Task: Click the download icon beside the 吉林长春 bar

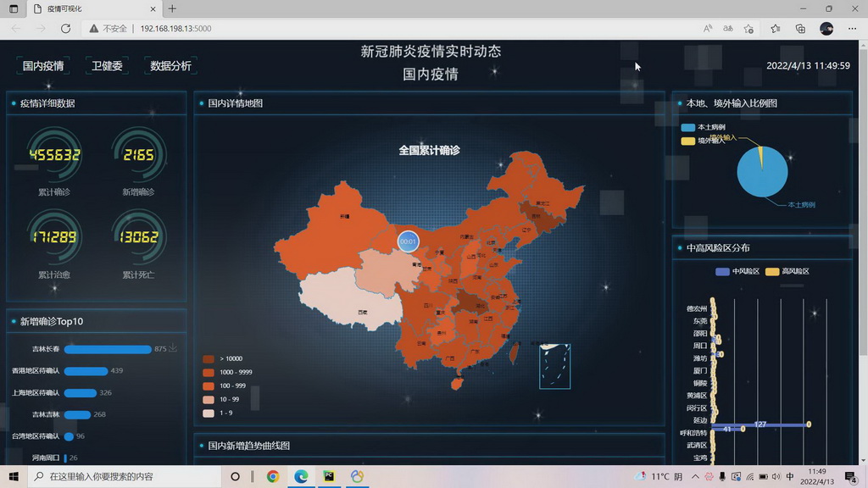Action: click(x=172, y=347)
